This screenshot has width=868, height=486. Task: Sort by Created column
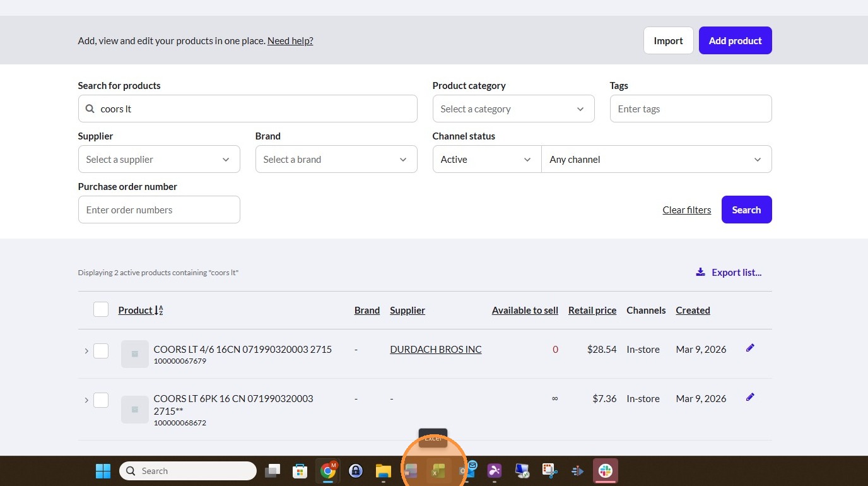pyautogui.click(x=693, y=310)
